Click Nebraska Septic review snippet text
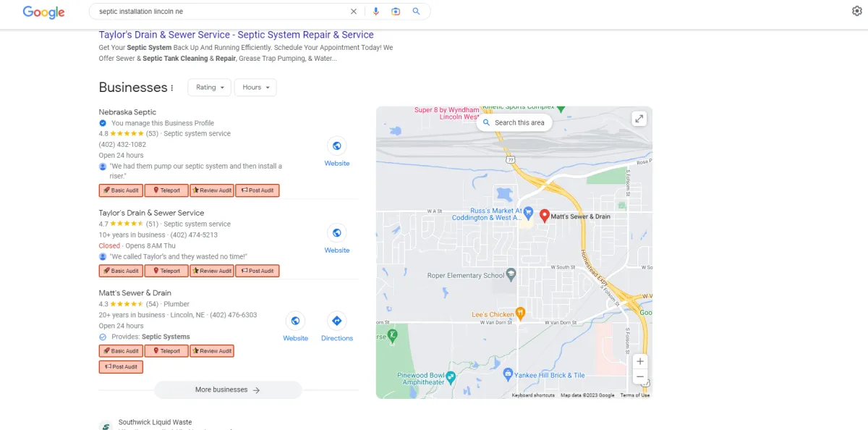The height and width of the screenshot is (430, 868). tap(195, 171)
